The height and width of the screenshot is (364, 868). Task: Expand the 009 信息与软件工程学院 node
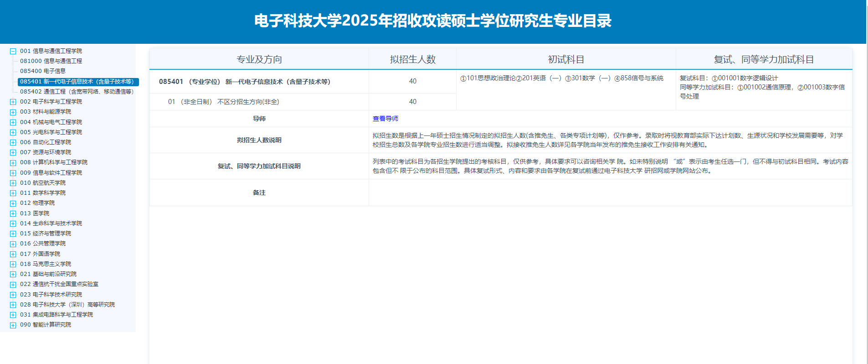click(13, 173)
